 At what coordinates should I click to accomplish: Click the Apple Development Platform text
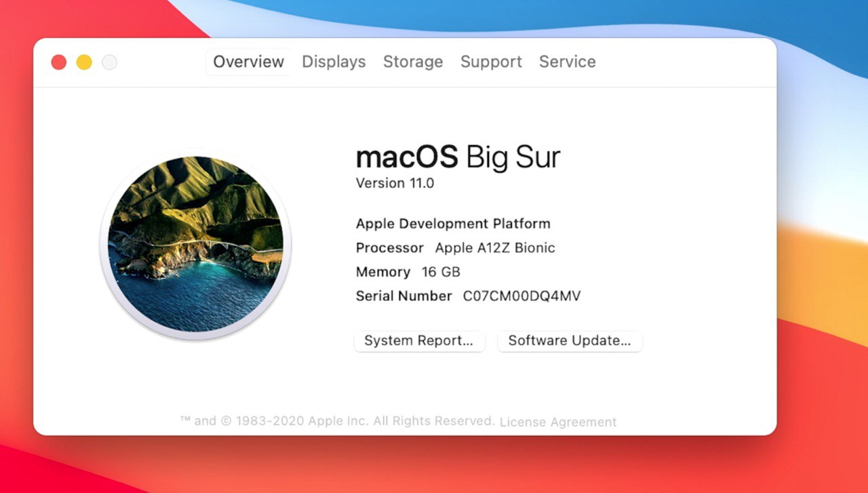point(453,224)
